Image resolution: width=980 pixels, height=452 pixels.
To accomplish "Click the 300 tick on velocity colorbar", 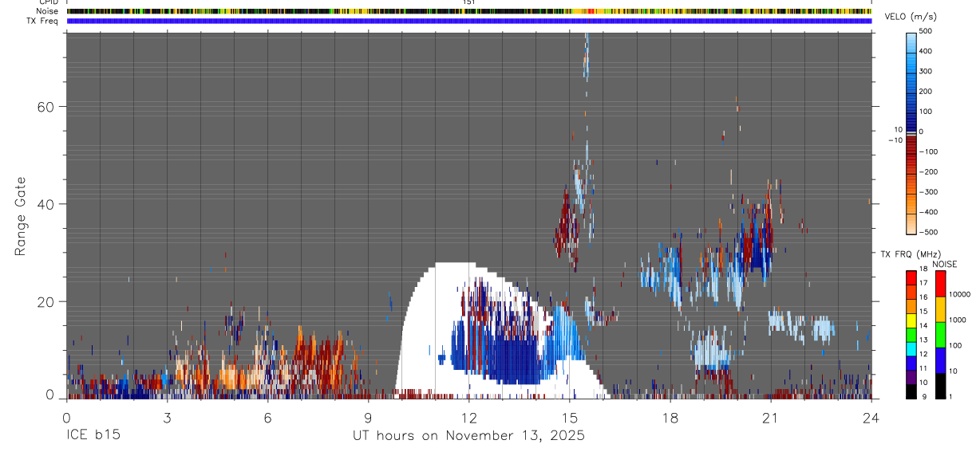I will [927, 71].
